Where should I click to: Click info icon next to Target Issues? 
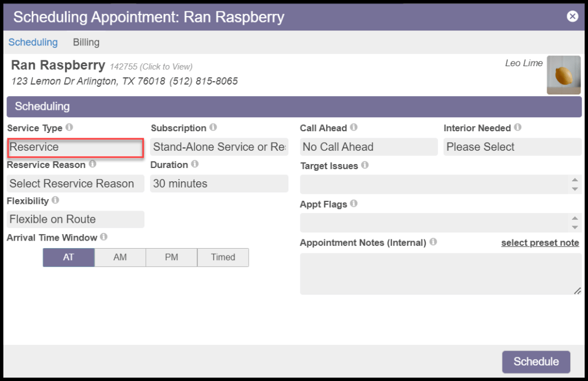364,165
